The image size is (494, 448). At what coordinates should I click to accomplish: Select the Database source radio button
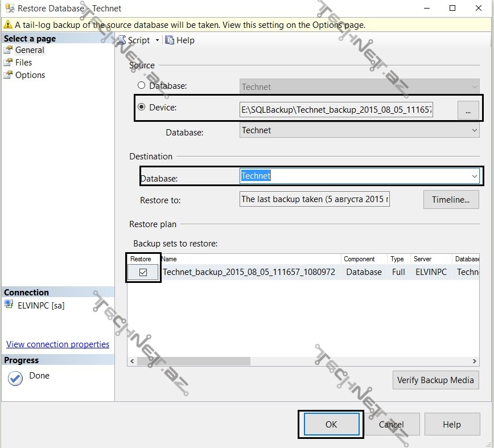(141, 85)
